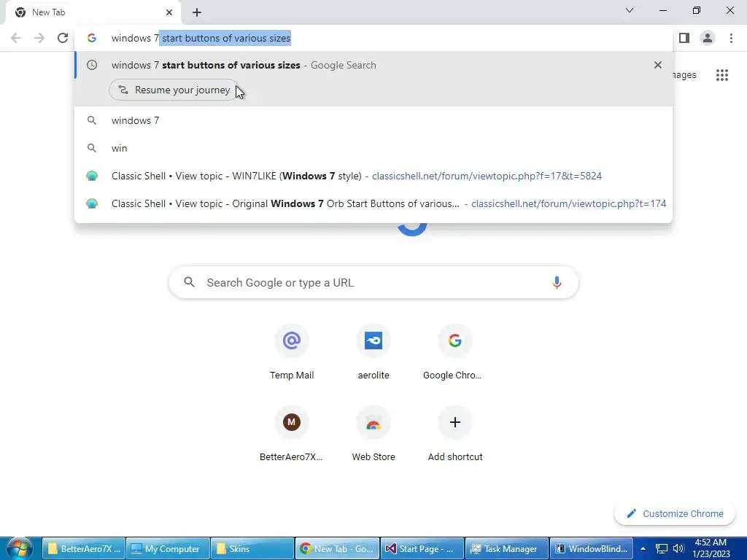Close the New Tab tab
Screen dimensions: 747x560
tap(169, 12)
